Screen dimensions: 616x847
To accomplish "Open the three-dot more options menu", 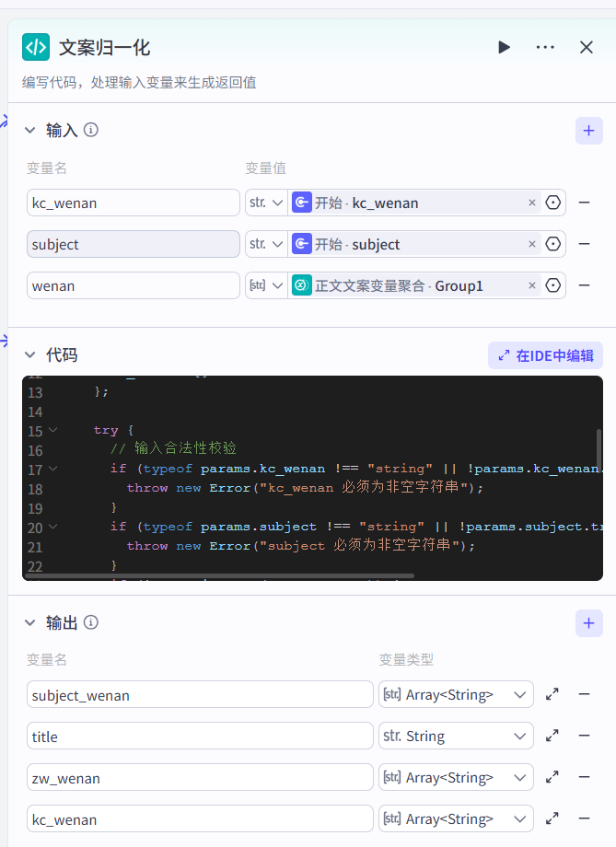I will pyautogui.click(x=545, y=47).
